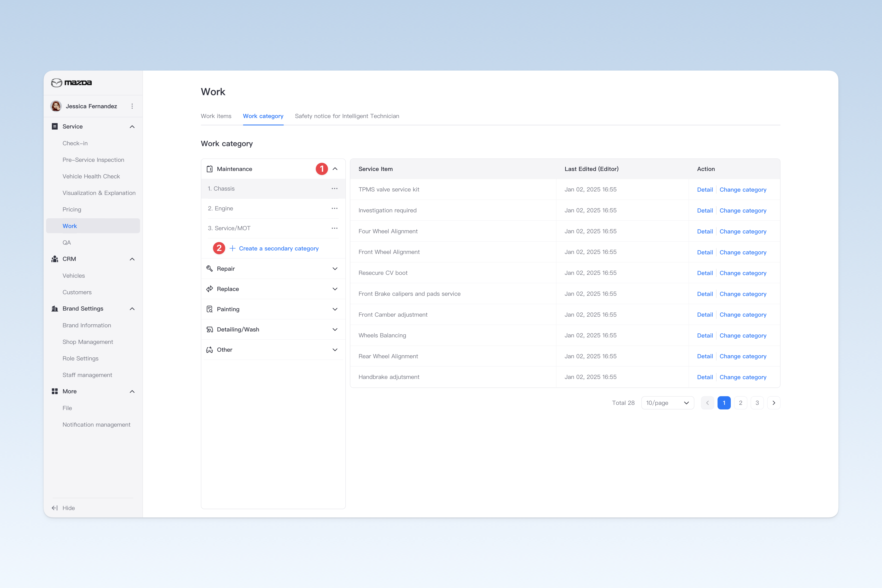
Task: Select the Service/MOT secondary category
Action: [273, 228]
